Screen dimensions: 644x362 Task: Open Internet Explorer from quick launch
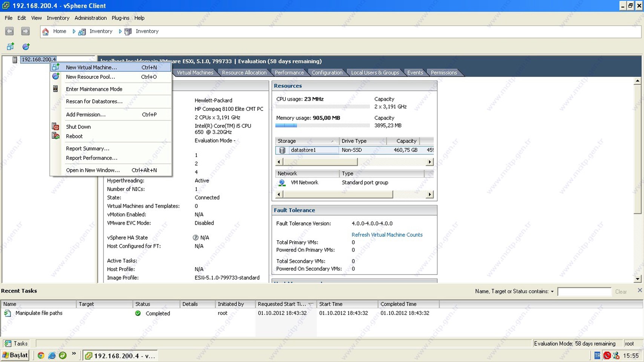pyautogui.click(x=52, y=356)
